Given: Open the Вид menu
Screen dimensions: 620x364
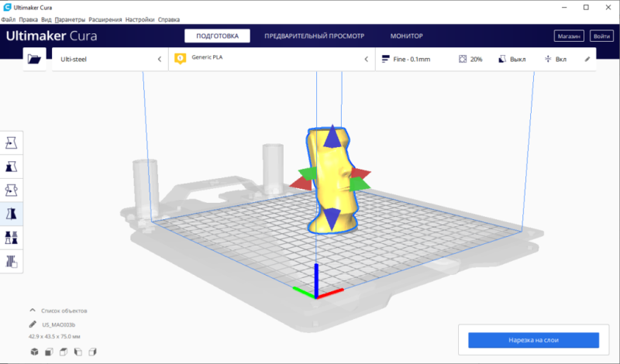Looking at the screenshot, I should click(x=46, y=19).
